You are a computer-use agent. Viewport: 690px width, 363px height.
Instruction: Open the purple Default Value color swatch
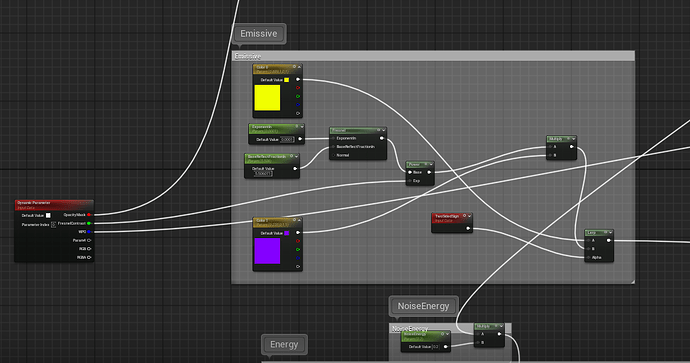pos(286,233)
